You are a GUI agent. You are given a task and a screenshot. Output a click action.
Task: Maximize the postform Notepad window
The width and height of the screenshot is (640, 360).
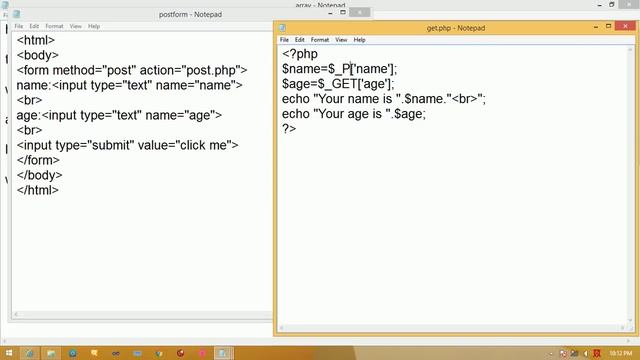[x=343, y=12]
